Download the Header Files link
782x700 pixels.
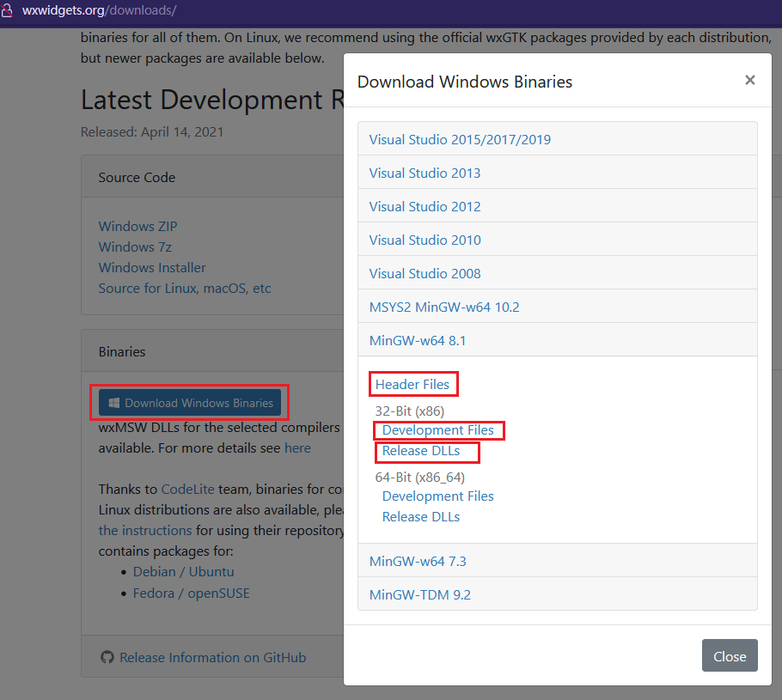tap(412, 384)
